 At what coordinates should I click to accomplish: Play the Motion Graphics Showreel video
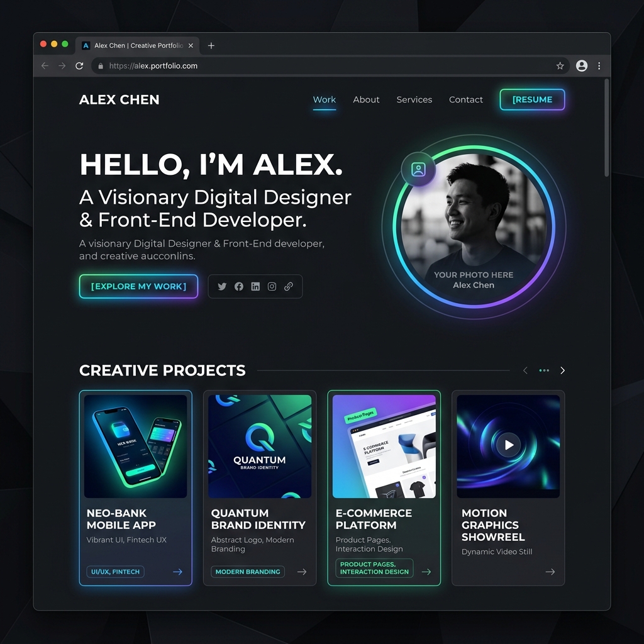508,445
